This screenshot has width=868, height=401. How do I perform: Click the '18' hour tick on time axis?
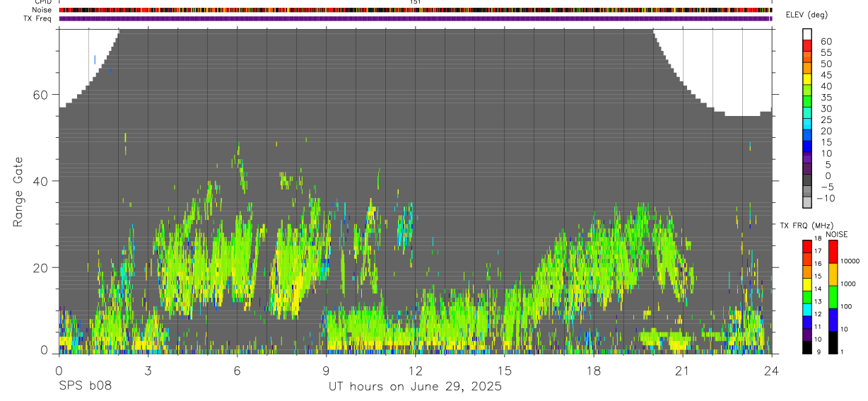click(594, 371)
